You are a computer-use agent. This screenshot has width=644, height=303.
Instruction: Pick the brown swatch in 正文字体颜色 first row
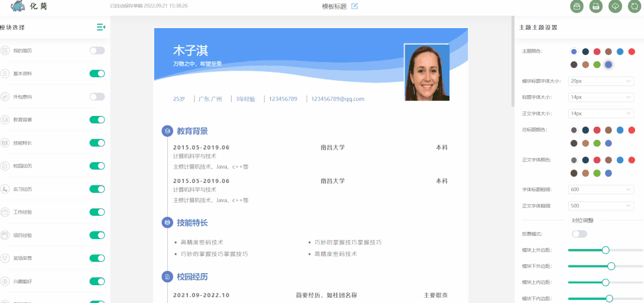point(609,160)
